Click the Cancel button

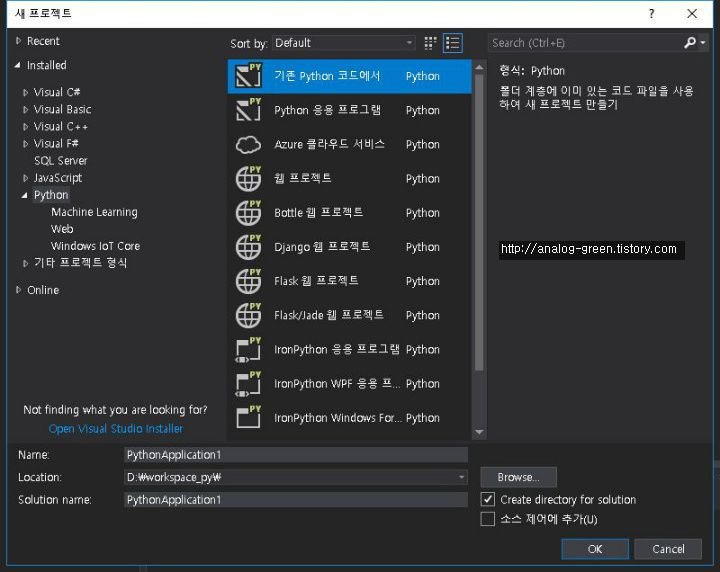pyautogui.click(x=668, y=549)
